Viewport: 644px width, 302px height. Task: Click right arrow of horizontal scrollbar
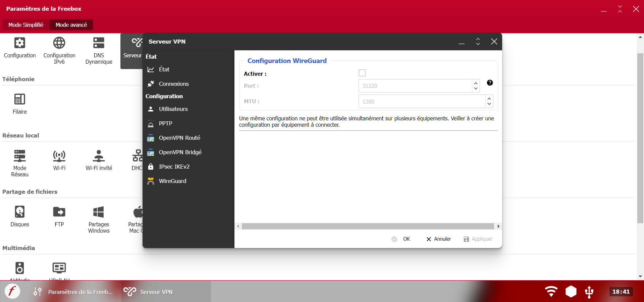tap(498, 226)
